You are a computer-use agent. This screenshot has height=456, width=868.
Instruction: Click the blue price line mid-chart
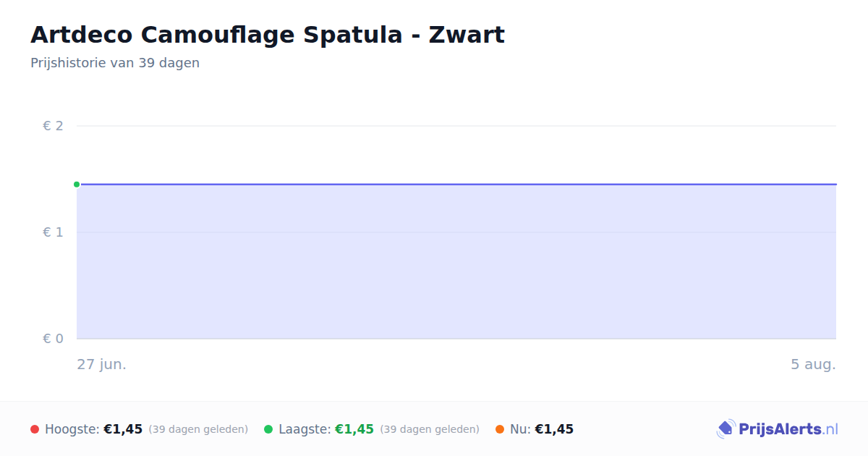(x=456, y=185)
